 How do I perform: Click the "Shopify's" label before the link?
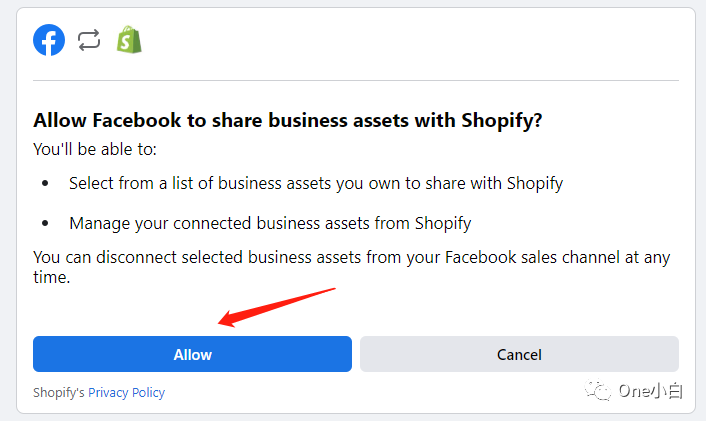coord(59,393)
